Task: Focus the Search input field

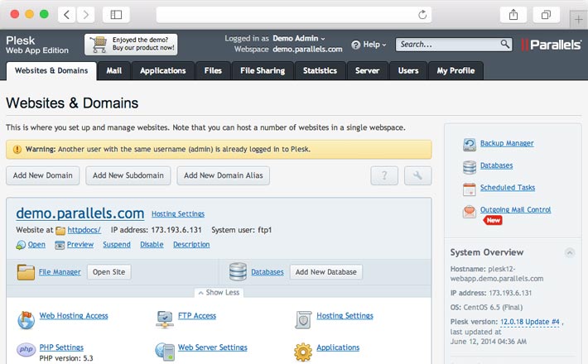Action: coord(454,45)
